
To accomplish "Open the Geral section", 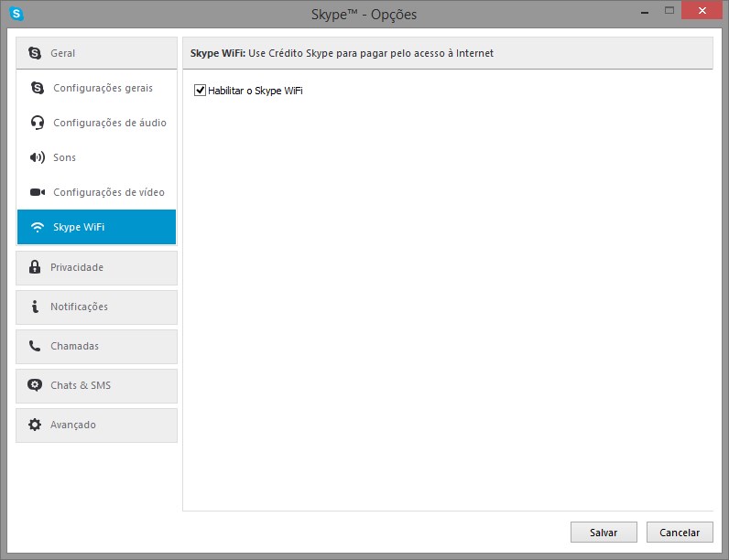I will pyautogui.click(x=97, y=53).
